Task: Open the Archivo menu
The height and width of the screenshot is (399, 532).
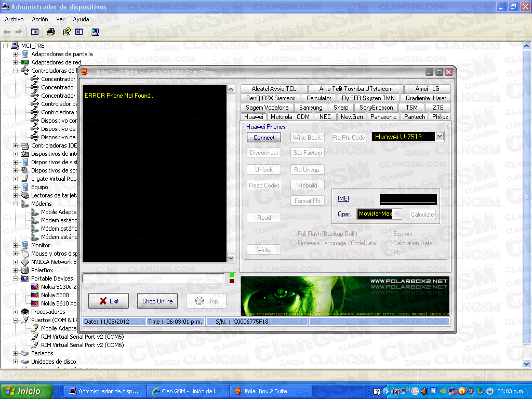Action: click(x=14, y=19)
